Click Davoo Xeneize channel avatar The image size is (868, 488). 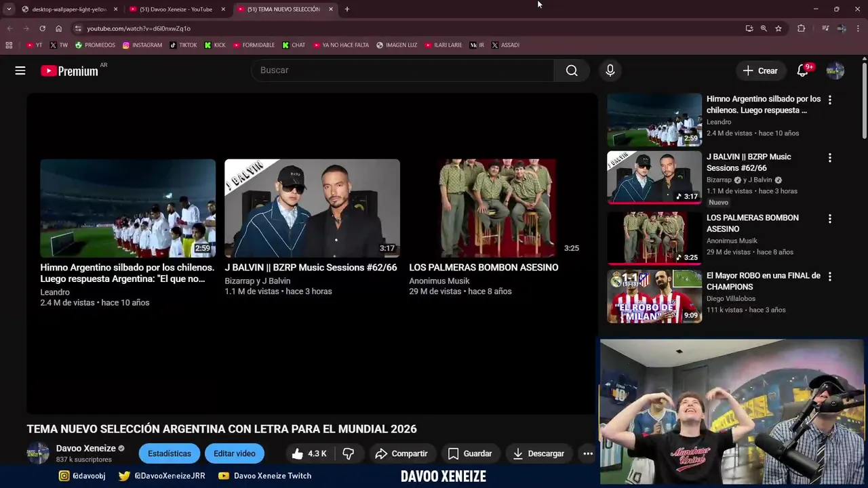[38, 453]
